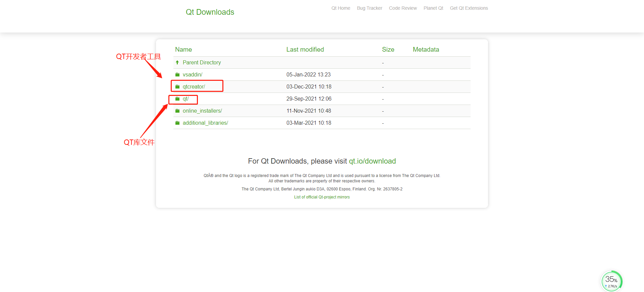The image size is (644, 292).
Task: Open the network speed 35% floating widget
Action: (x=611, y=281)
